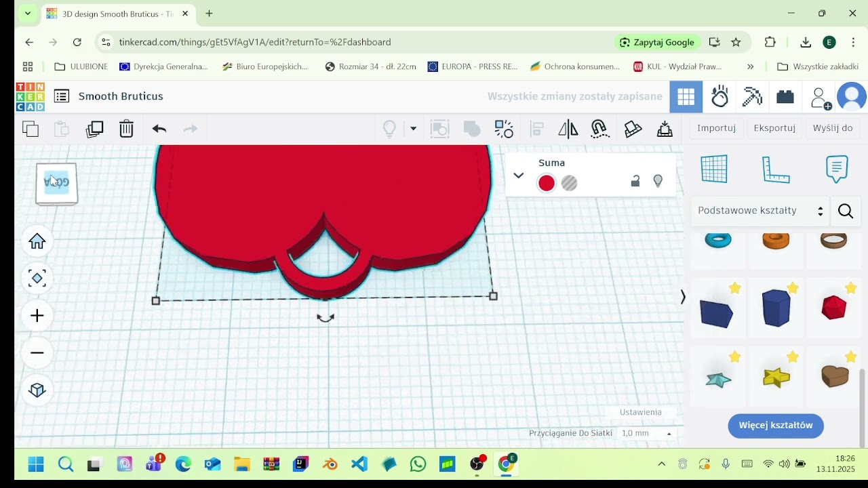Open the user profile avatar

tap(852, 97)
